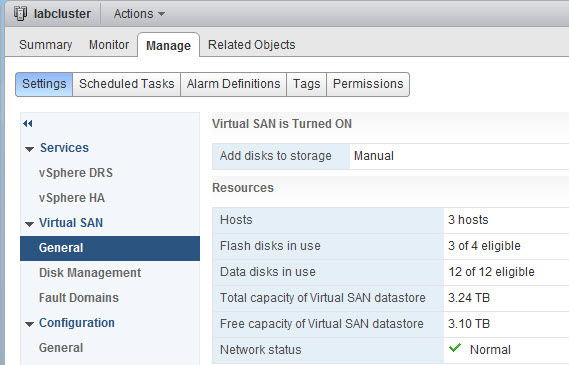Collapse the Services tree section
This screenshot has width=569, height=365.
(29, 149)
